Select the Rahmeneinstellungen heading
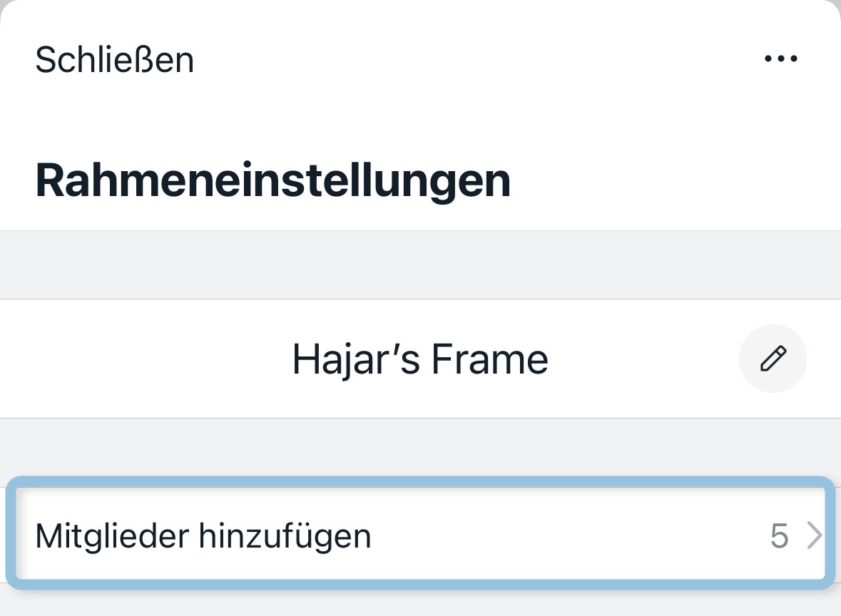The width and height of the screenshot is (841, 616). click(273, 181)
